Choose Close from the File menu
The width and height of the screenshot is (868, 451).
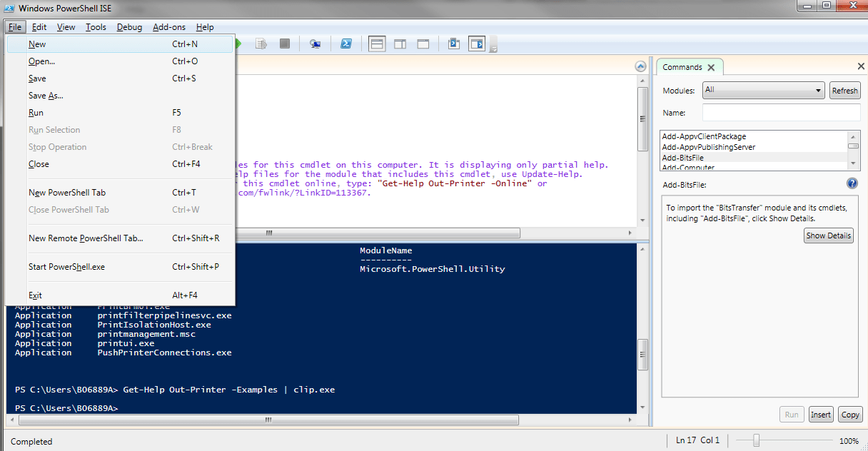coord(120,164)
